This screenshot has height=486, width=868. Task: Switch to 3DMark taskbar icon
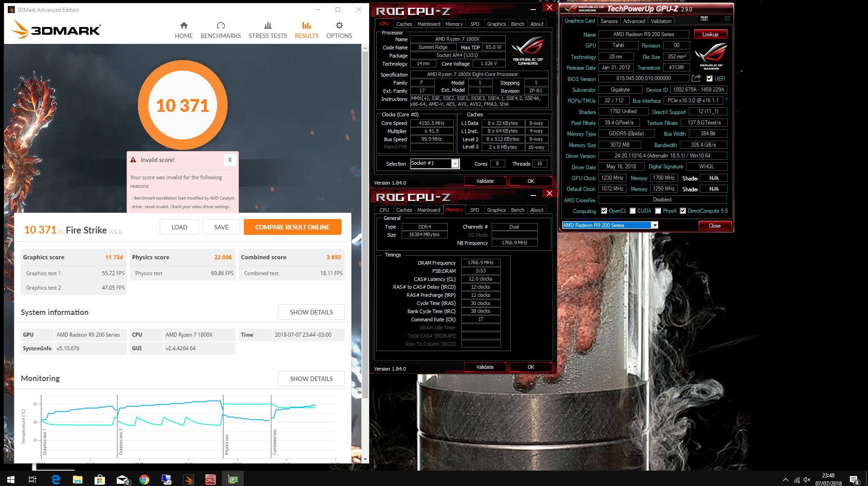189,479
